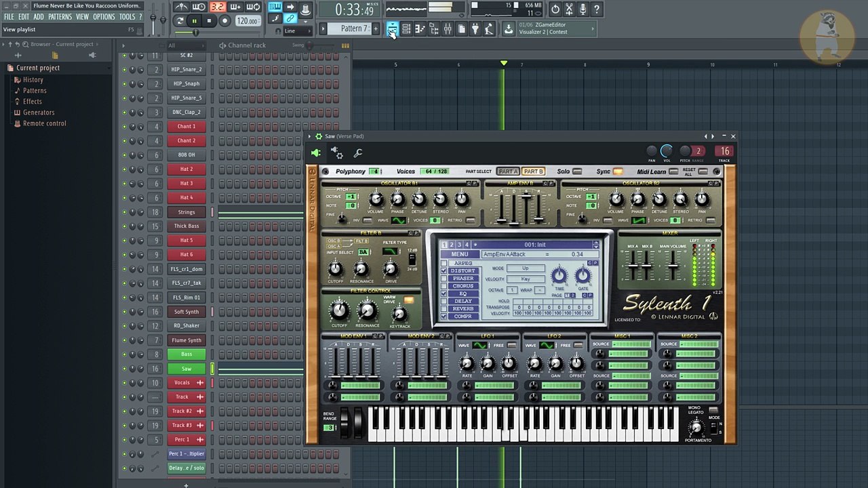Open the Line snap dropdown
The width and height of the screenshot is (868, 488).
pyautogui.click(x=297, y=31)
